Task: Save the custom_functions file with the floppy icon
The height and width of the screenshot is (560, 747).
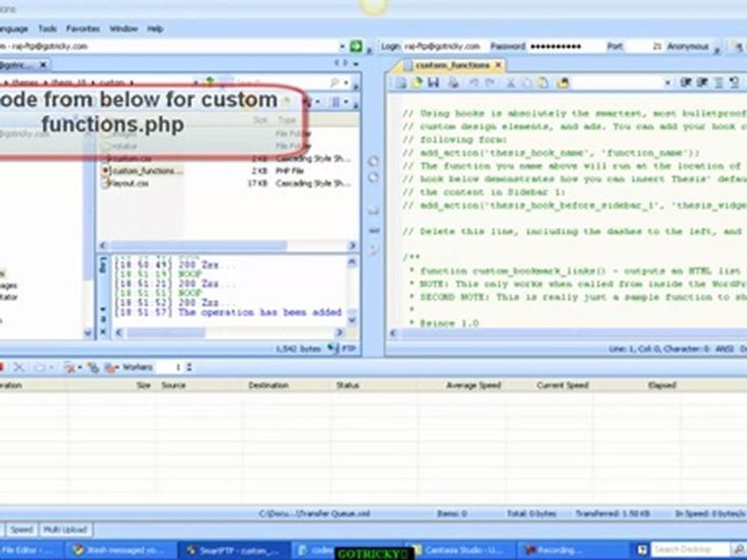Action: (433, 83)
